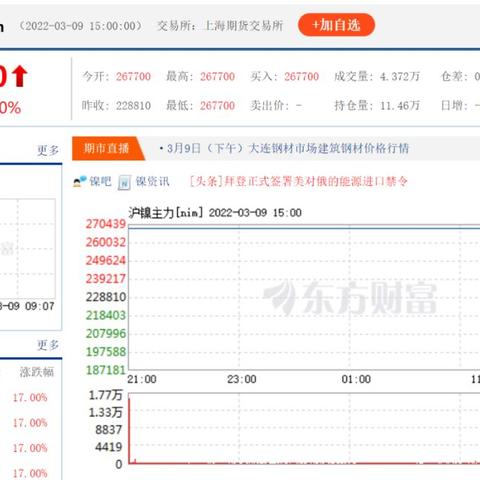Select the 今开 value 267700

(133, 77)
